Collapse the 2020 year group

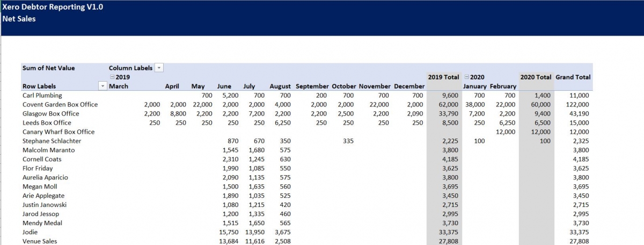466,77
